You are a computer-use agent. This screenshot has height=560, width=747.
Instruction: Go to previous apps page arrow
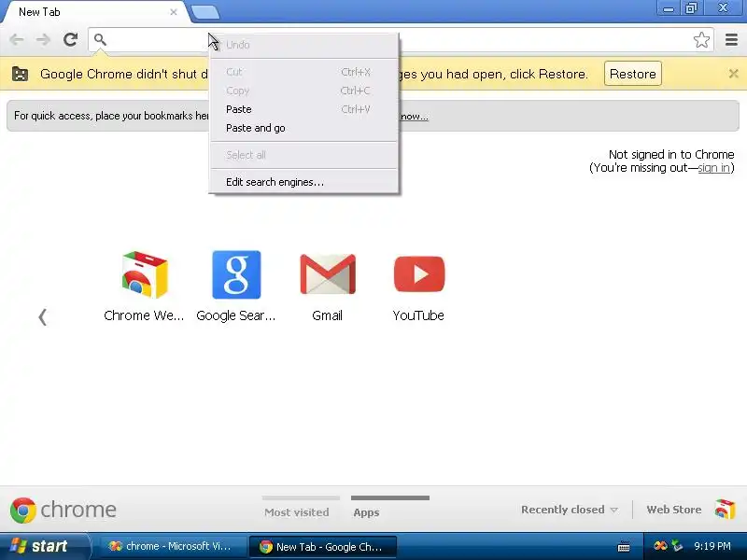coord(42,316)
